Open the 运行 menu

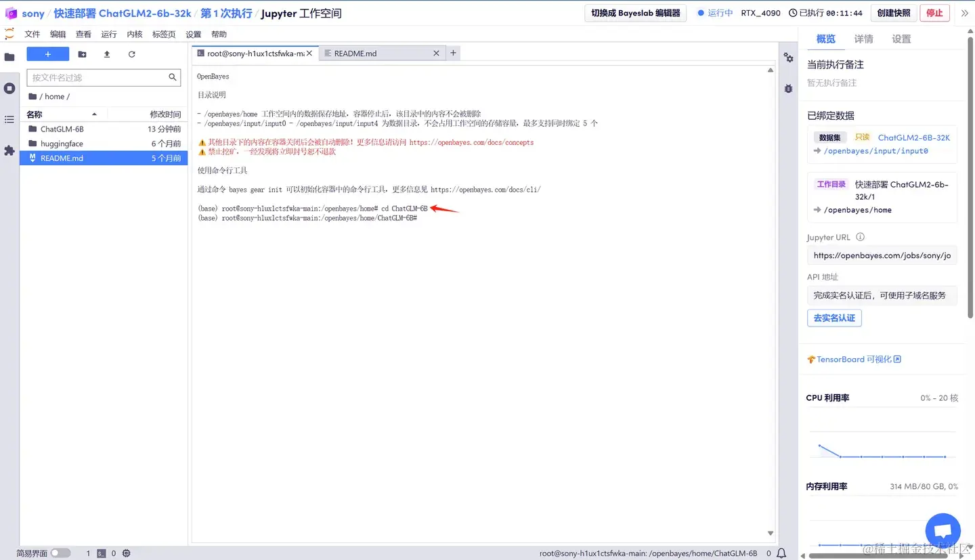[x=109, y=34]
